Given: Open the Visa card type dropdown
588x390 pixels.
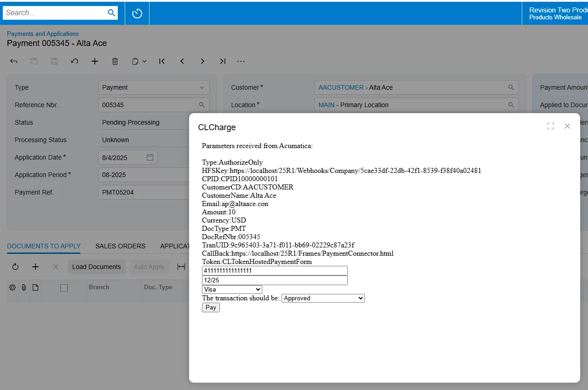Looking at the screenshot, I should point(231,289).
